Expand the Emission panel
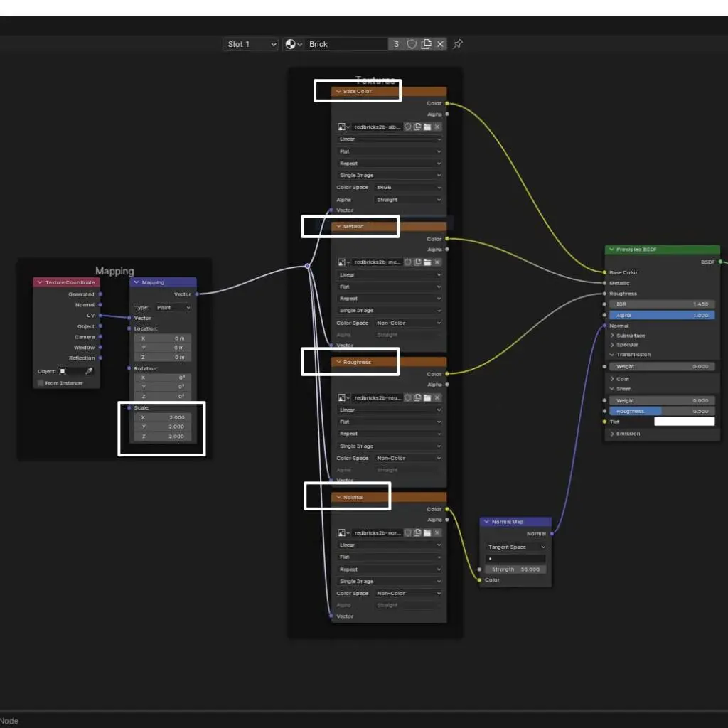 click(x=612, y=434)
